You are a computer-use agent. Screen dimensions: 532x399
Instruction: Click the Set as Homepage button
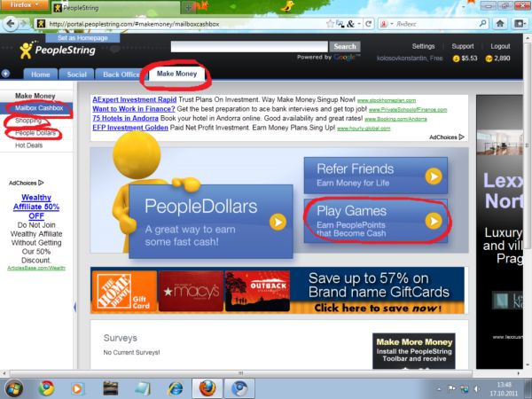tap(82, 38)
